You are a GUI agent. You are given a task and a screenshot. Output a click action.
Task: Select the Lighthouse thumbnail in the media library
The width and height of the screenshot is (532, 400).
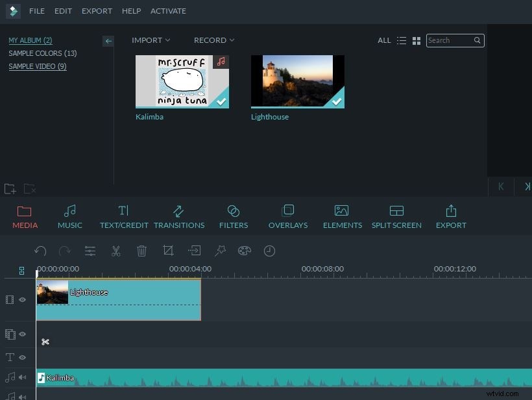tap(297, 81)
